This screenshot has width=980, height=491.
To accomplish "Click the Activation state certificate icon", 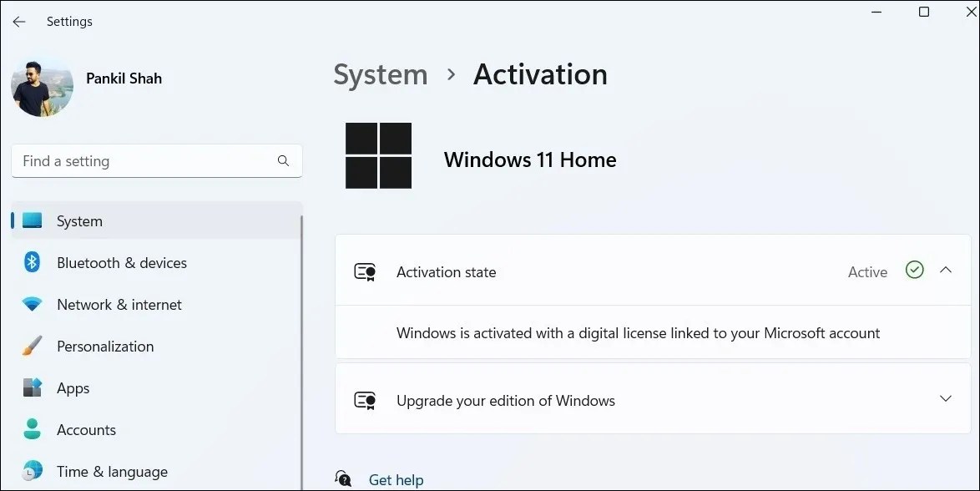I will tap(365, 271).
